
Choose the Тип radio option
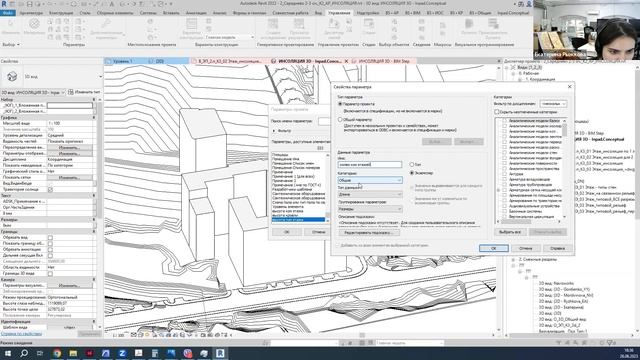tap(412, 164)
